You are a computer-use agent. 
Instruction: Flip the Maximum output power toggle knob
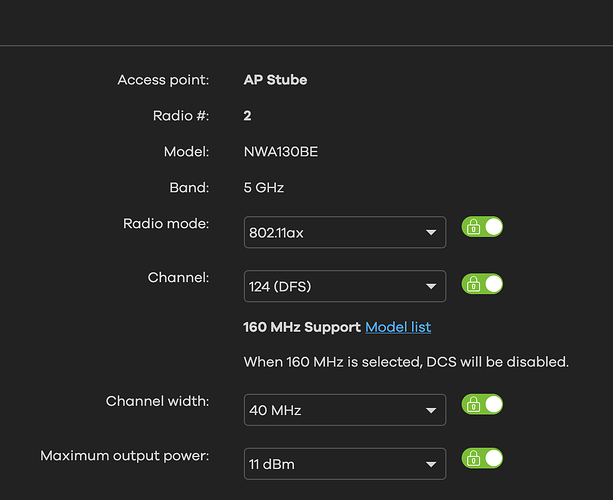[x=491, y=459]
